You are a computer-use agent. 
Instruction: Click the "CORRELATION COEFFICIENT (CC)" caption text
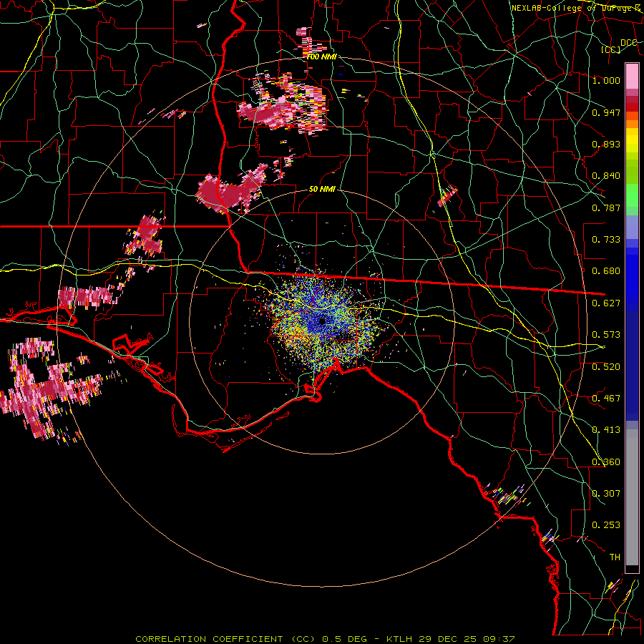(x=225, y=639)
